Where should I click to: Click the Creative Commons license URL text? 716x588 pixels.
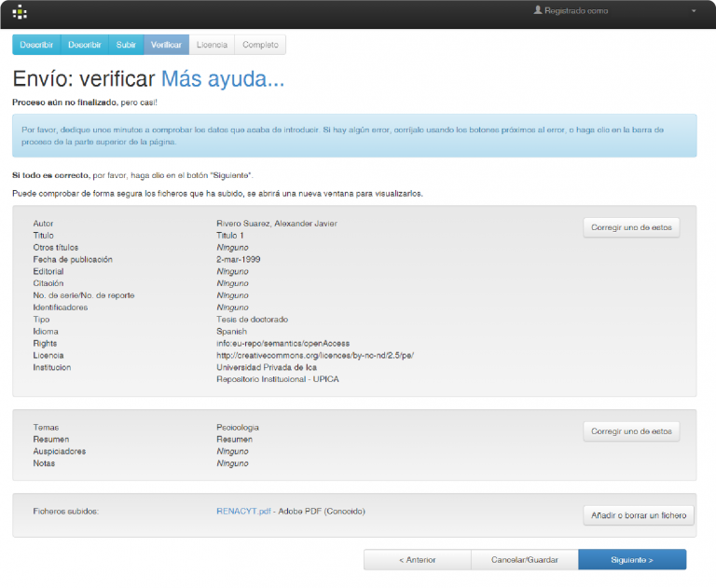click(x=314, y=355)
